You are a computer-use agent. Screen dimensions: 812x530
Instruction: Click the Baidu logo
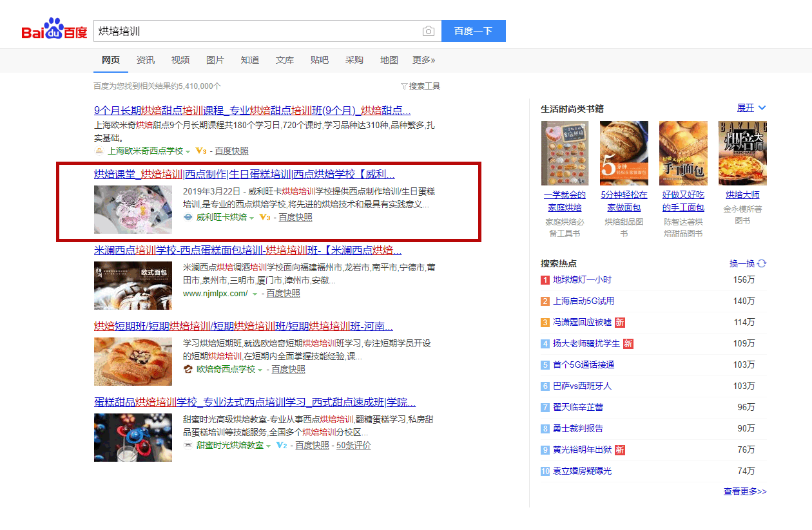coord(54,30)
